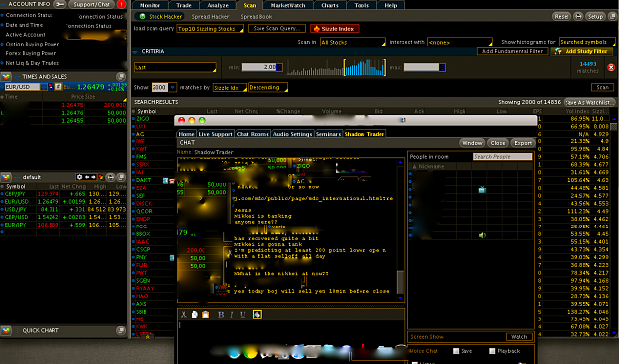Switch to the Trade tab
Screen dimensions: 619x364
pos(184,5)
